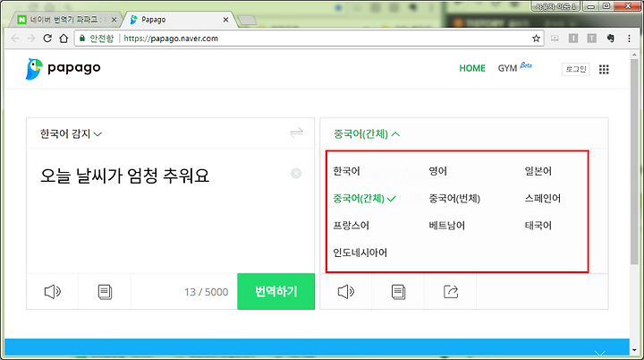Close the 네이버 번역기 tab
This screenshot has width=644, height=360.
click(114, 20)
